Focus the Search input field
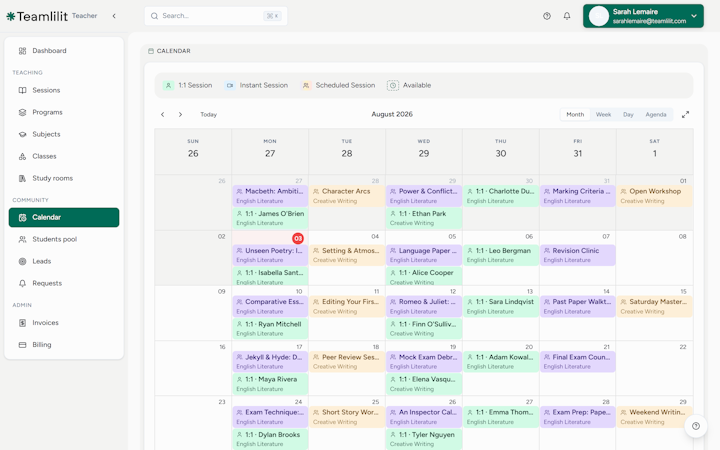 216,16
